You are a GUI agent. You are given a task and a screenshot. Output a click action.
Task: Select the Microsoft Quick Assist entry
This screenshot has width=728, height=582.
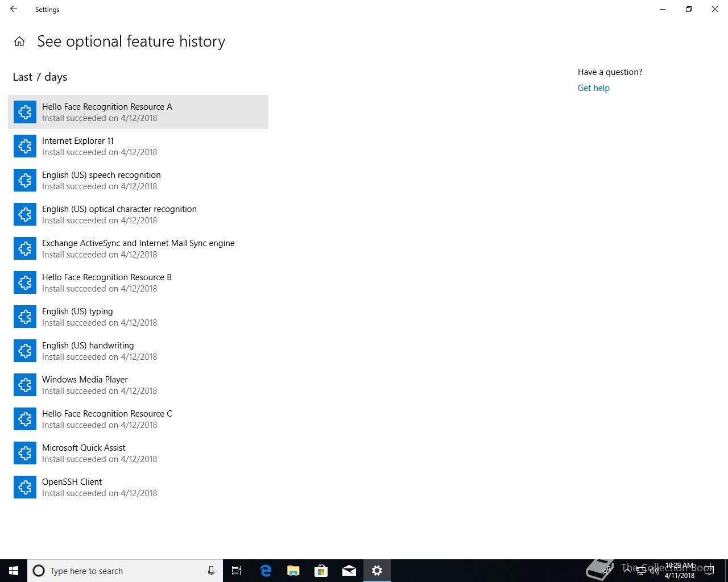click(x=138, y=453)
